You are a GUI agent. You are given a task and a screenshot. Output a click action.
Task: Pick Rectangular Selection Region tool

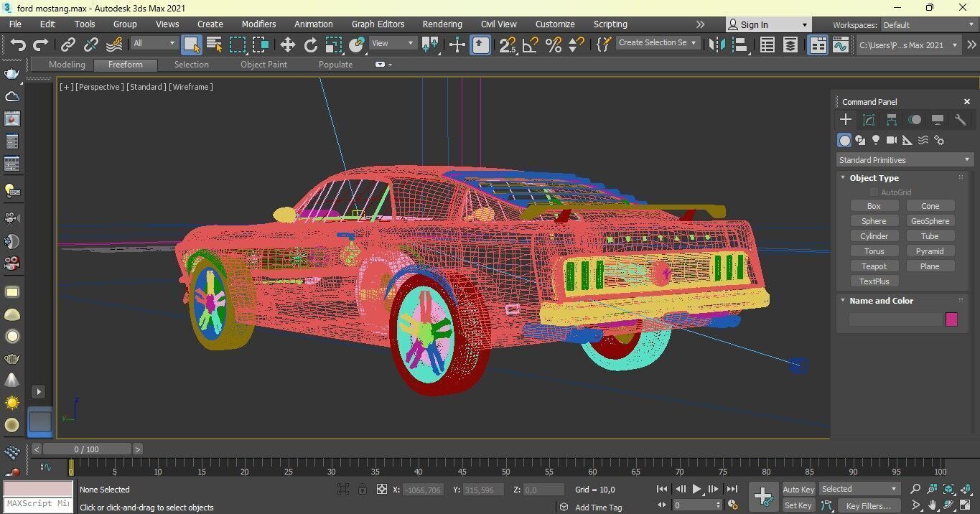(238, 45)
